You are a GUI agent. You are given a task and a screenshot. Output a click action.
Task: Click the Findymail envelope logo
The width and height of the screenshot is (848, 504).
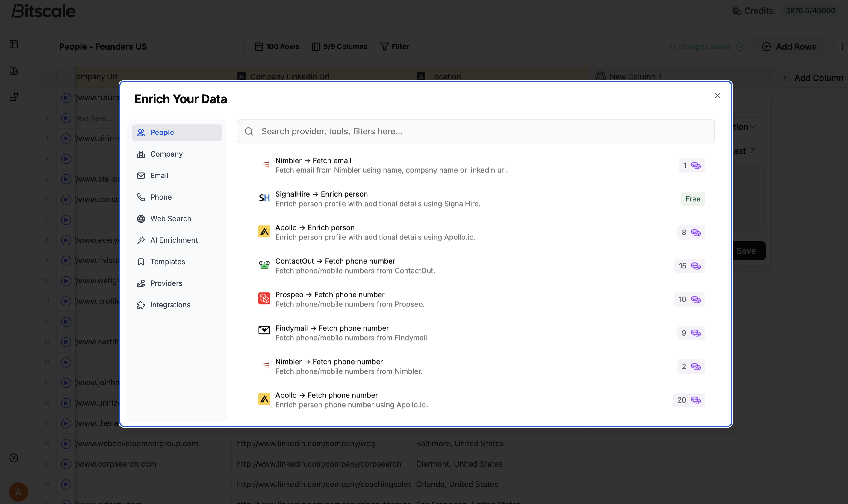pos(264,330)
